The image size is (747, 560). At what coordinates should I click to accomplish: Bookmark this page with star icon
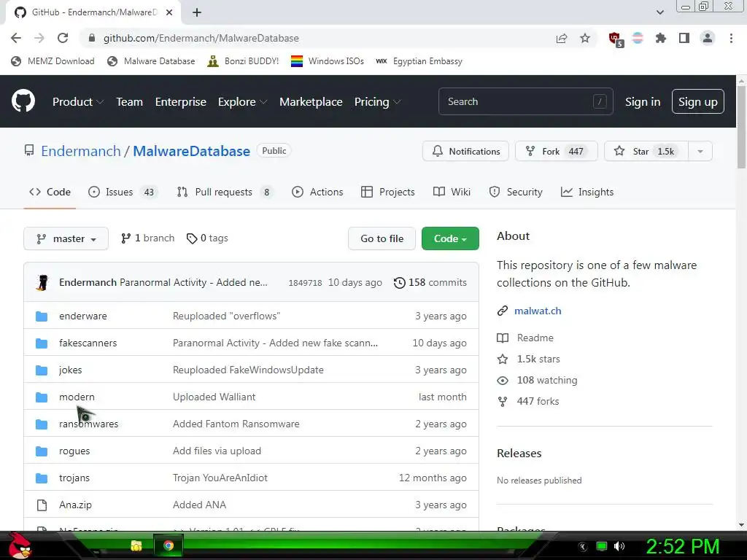585,38
